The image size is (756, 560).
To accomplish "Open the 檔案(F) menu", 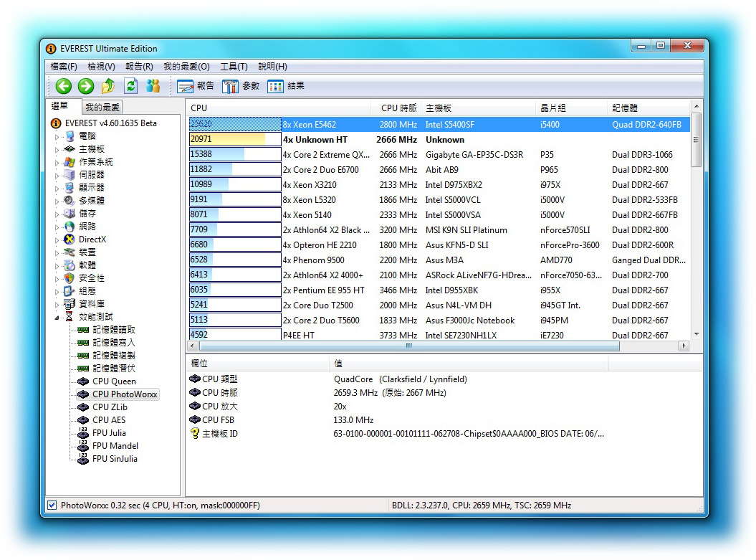I will 64,67.
